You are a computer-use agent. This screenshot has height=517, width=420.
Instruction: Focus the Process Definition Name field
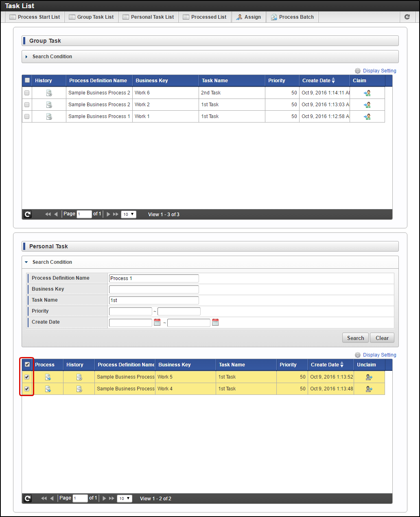click(x=154, y=278)
